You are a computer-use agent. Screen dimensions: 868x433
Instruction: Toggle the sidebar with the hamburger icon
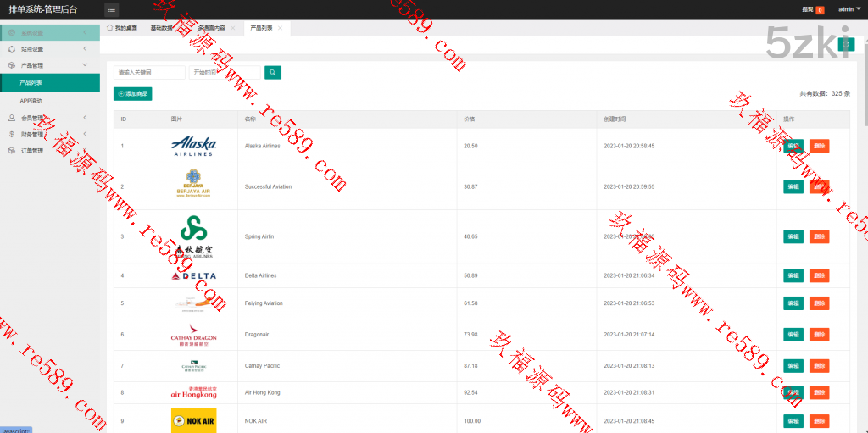click(x=112, y=9)
